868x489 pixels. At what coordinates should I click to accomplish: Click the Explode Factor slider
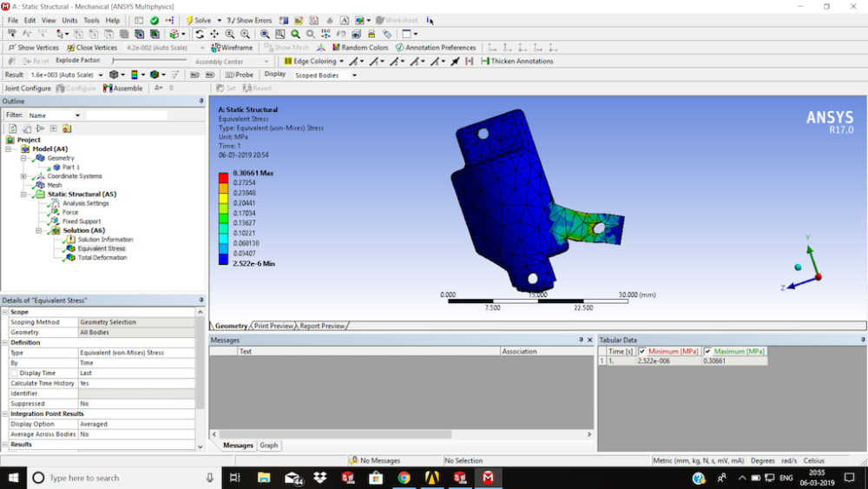click(x=149, y=60)
